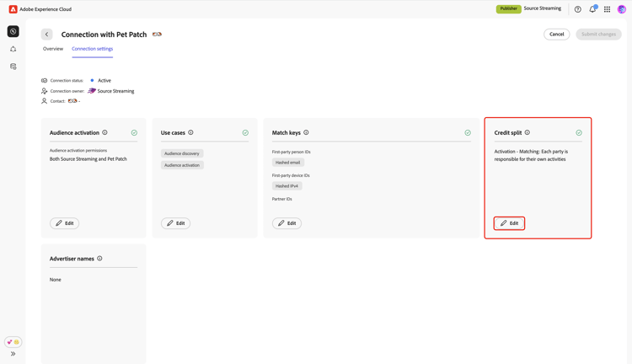Edit the Match keys card
Viewport: 632px width, 364px height.
pos(287,223)
